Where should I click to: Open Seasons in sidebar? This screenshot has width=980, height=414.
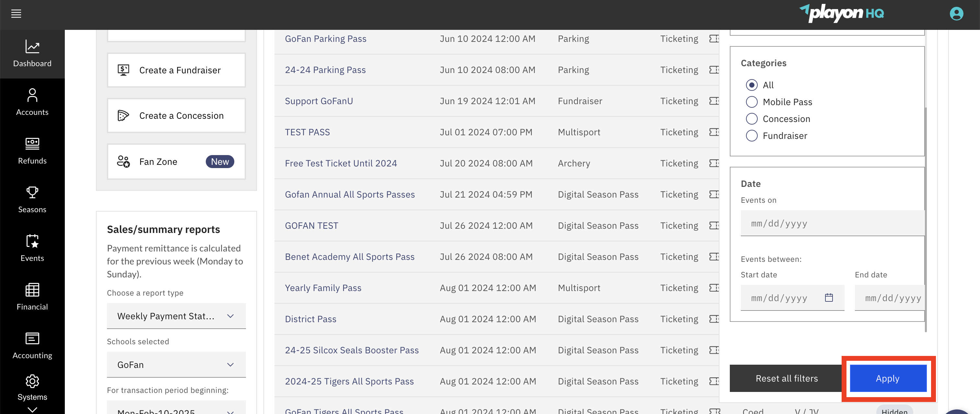(x=32, y=200)
